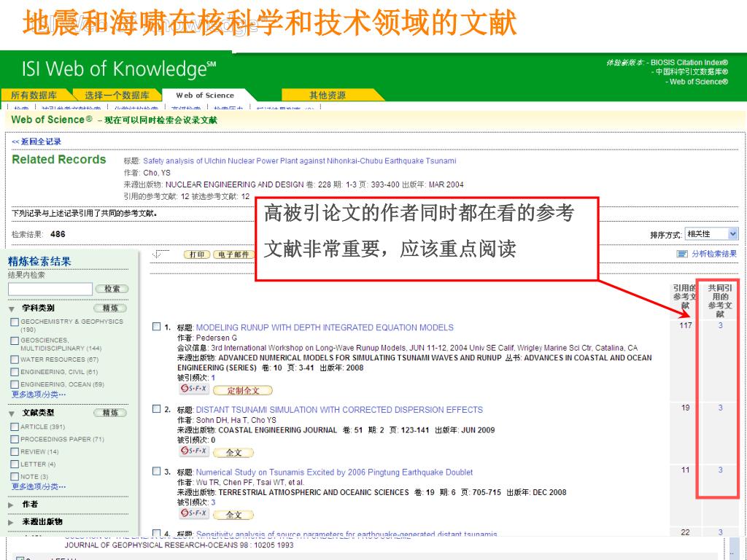Click 被引频次 count for record 1
Screen dimensions: 747x560
[213, 378]
